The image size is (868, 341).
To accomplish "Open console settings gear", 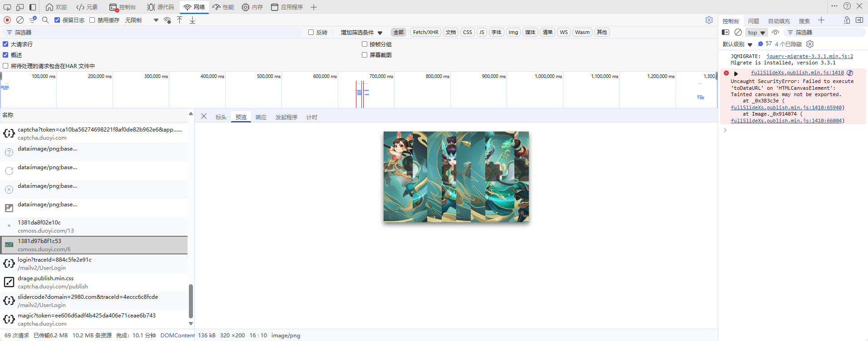I will 810,44.
